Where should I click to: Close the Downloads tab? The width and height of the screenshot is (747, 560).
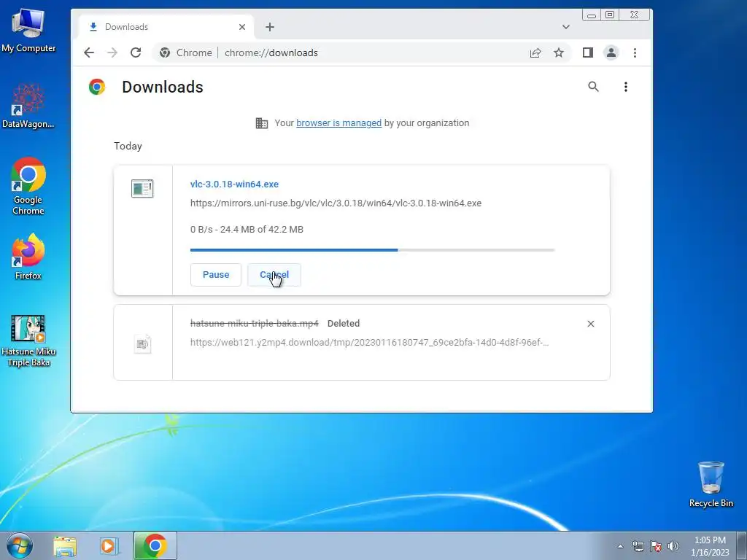click(242, 27)
